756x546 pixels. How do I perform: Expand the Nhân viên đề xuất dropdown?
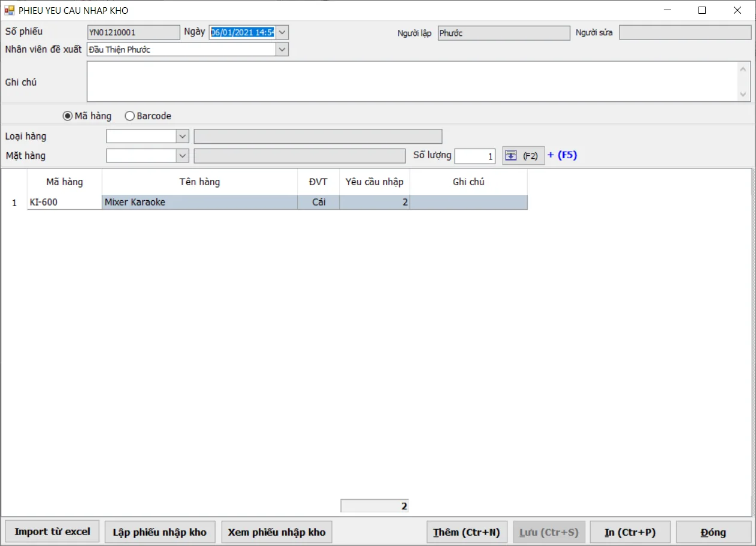[282, 50]
